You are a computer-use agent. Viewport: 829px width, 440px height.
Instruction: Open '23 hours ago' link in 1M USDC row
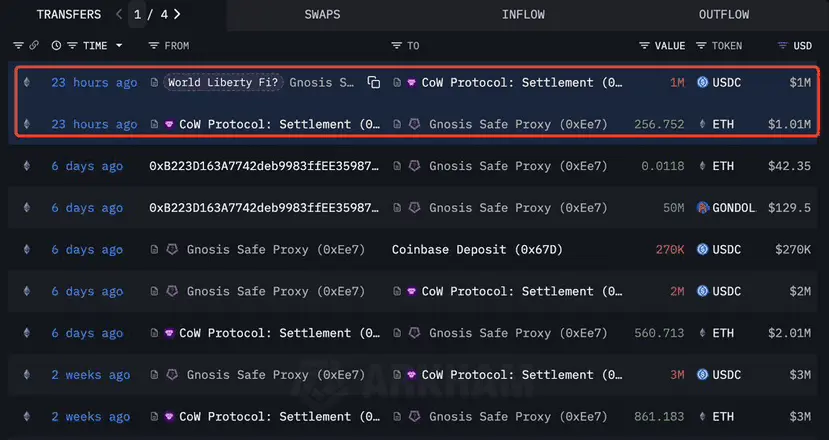coord(94,82)
